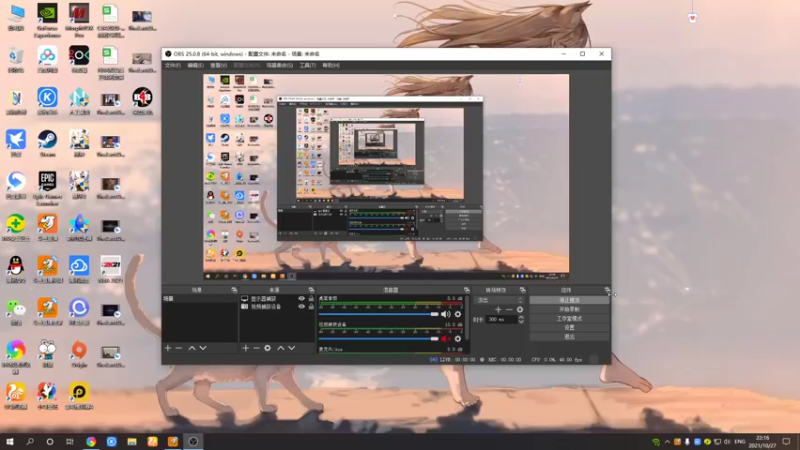
Task: Unmute 视频捕获设备 with the red speaker icon
Action: pyautogui.click(x=445, y=338)
